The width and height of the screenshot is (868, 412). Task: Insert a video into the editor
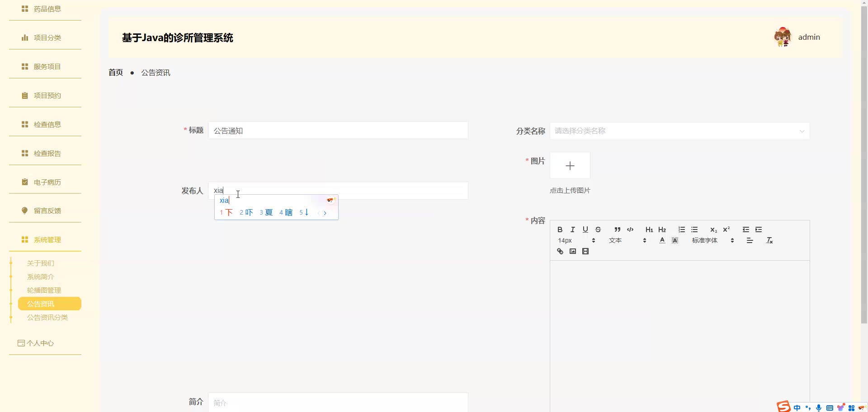click(585, 252)
